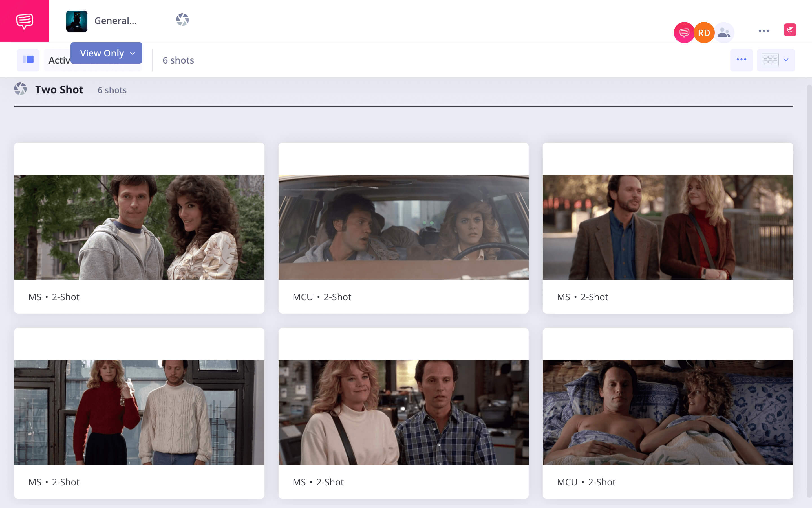Click the collaborators people icon
Image resolution: width=812 pixels, height=508 pixels.
[724, 32]
